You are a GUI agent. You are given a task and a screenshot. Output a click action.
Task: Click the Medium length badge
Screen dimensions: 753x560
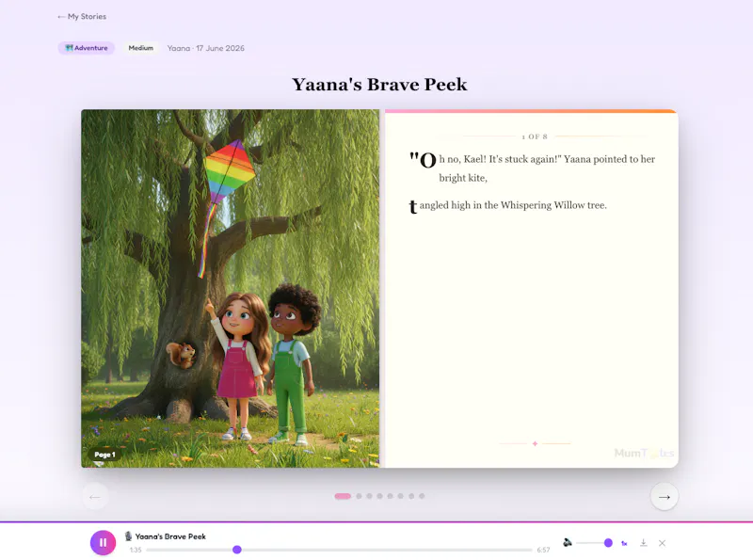coord(140,48)
